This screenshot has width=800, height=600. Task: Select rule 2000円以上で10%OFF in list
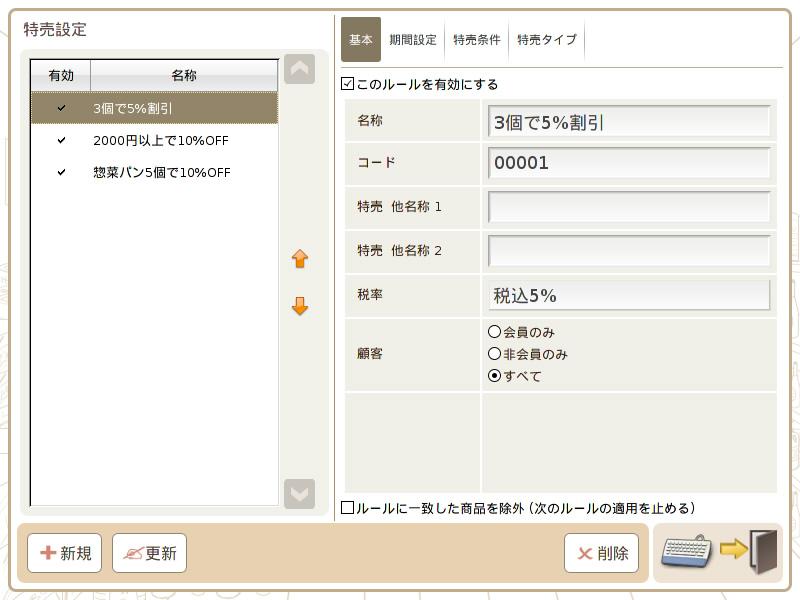[x=160, y=140]
